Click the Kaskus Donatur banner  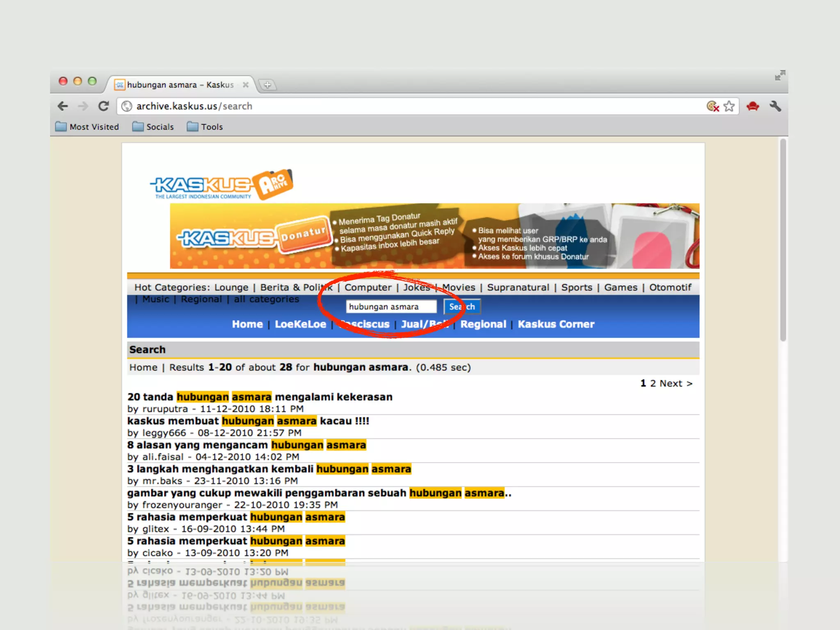click(434, 236)
